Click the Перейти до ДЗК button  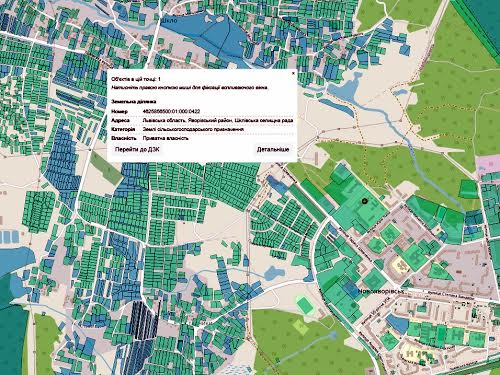tap(137, 150)
